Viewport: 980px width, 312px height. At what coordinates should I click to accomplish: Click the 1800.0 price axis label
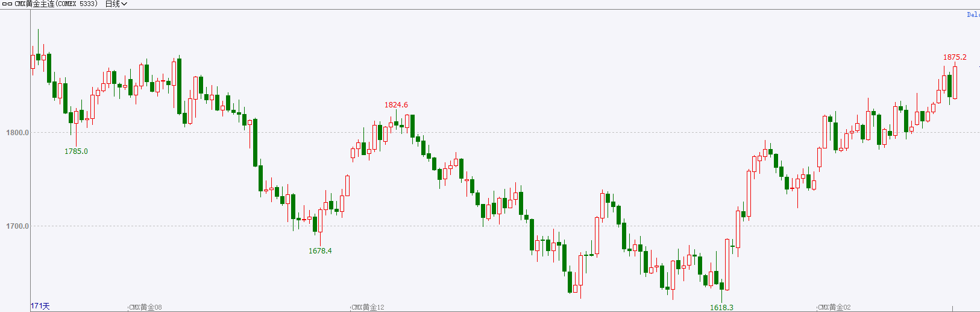[x=17, y=133]
